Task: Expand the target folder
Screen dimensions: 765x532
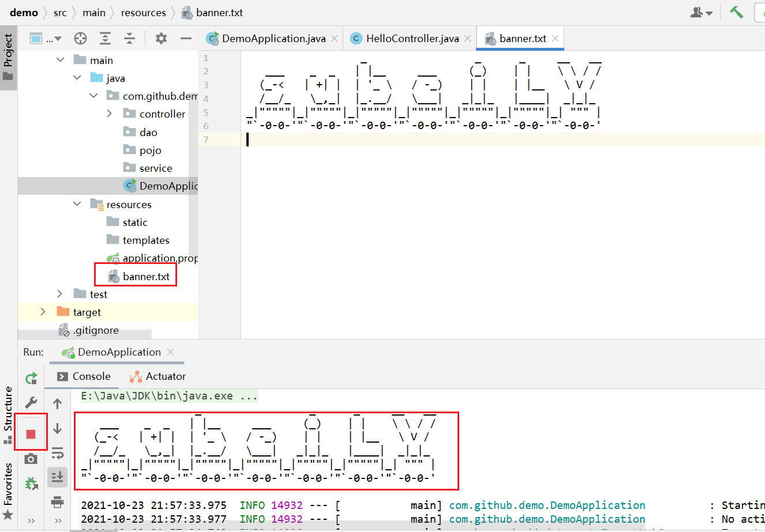Action: pyautogui.click(x=43, y=312)
